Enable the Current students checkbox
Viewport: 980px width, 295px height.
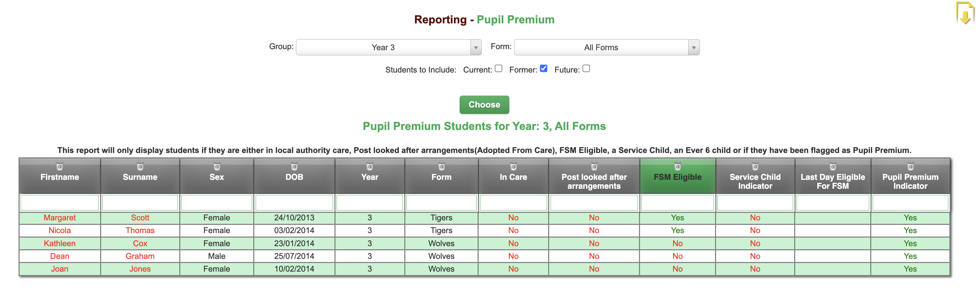pyautogui.click(x=498, y=68)
